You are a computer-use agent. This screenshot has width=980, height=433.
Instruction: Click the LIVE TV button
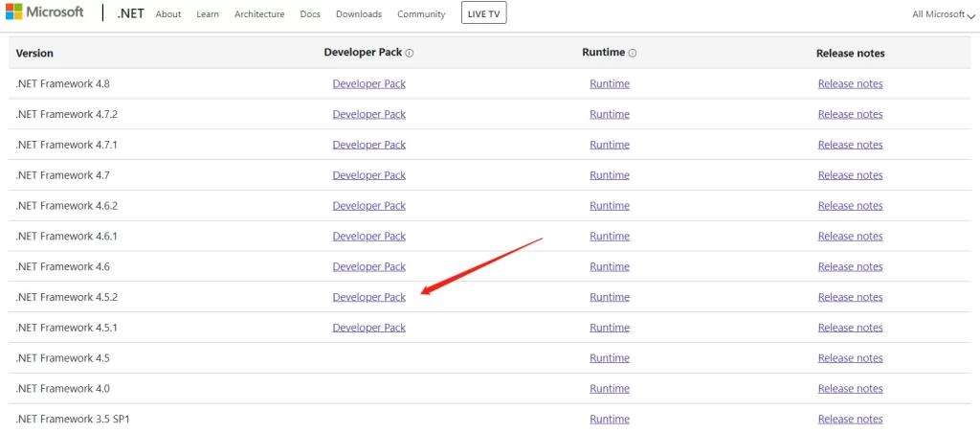[483, 13]
